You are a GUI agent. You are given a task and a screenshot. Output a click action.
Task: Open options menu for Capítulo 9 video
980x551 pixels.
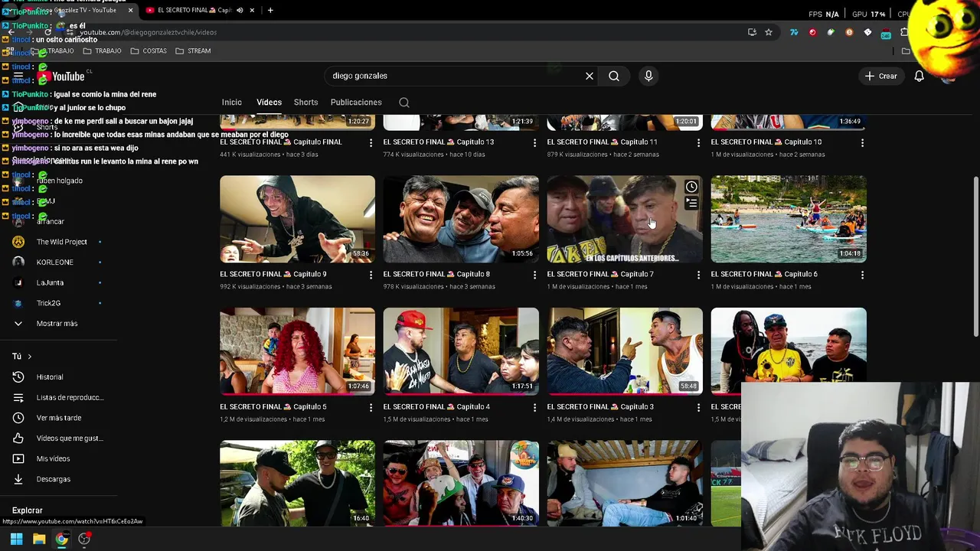[371, 275]
